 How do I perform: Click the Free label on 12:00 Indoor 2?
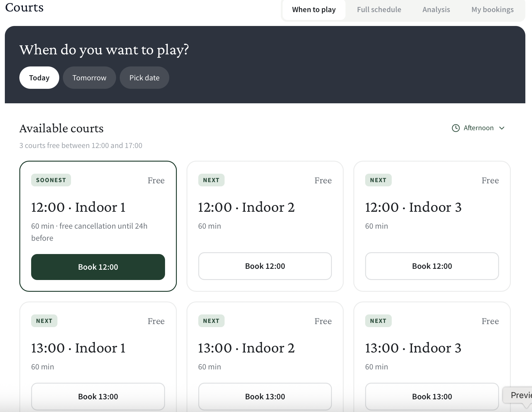click(x=323, y=180)
